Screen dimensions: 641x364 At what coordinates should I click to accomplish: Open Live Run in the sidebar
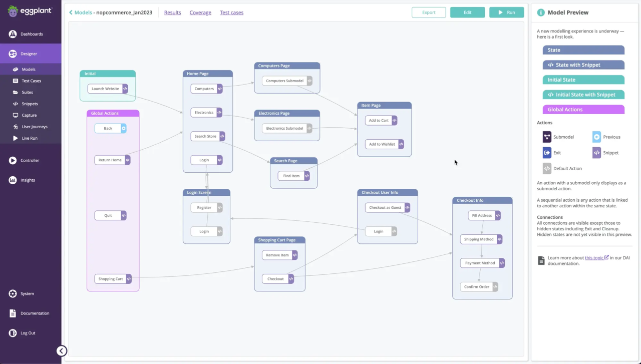tap(31, 138)
